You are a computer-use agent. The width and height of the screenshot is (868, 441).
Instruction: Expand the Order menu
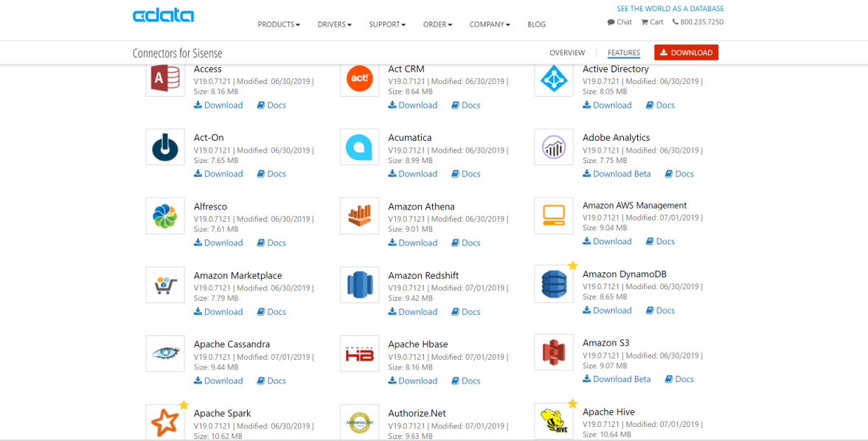point(438,24)
